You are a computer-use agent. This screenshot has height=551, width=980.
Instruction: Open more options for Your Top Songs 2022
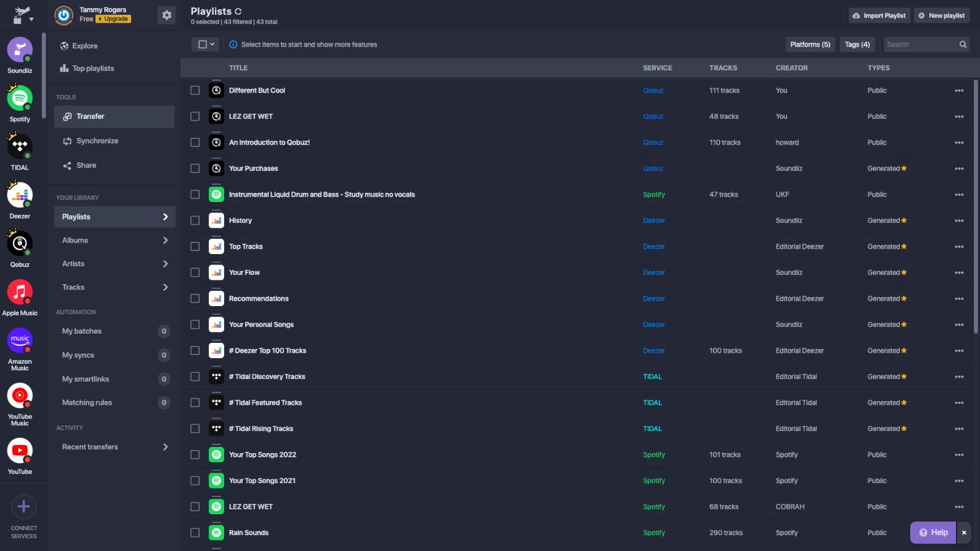959,455
